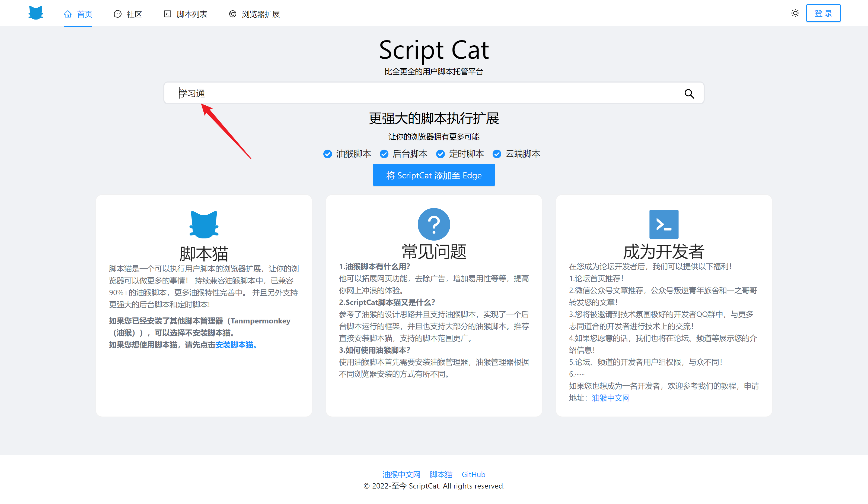Click the question mark icon above 常见问题
The height and width of the screenshot is (504, 868).
click(434, 224)
